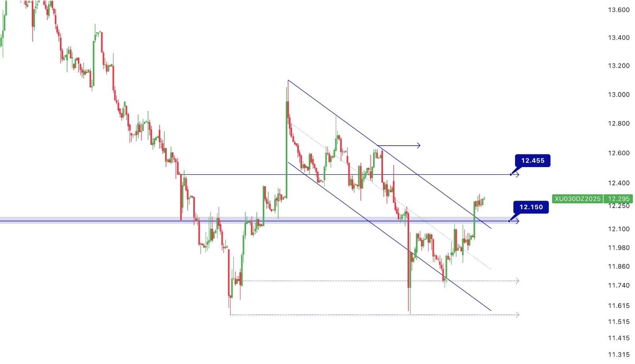Click the upper dotted line's arrow tip
The height and width of the screenshot is (364, 635).
(x=518, y=281)
